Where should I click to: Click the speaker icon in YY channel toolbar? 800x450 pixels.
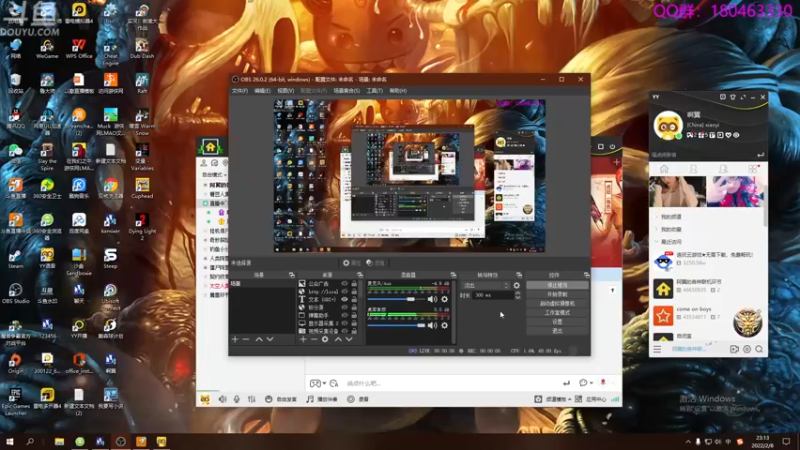click(222, 399)
